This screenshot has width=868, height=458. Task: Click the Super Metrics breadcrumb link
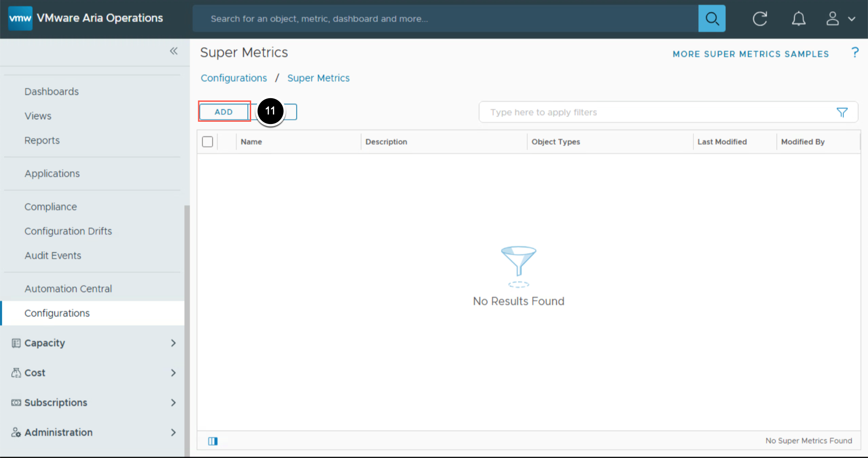(319, 78)
